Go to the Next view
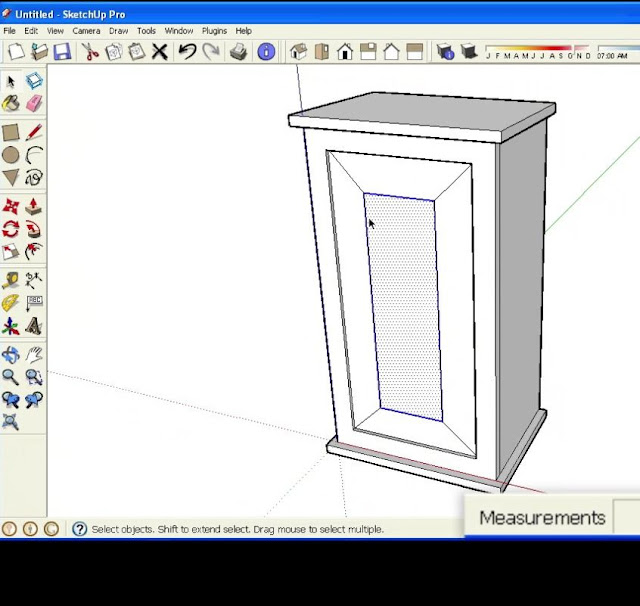 coord(34,400)
